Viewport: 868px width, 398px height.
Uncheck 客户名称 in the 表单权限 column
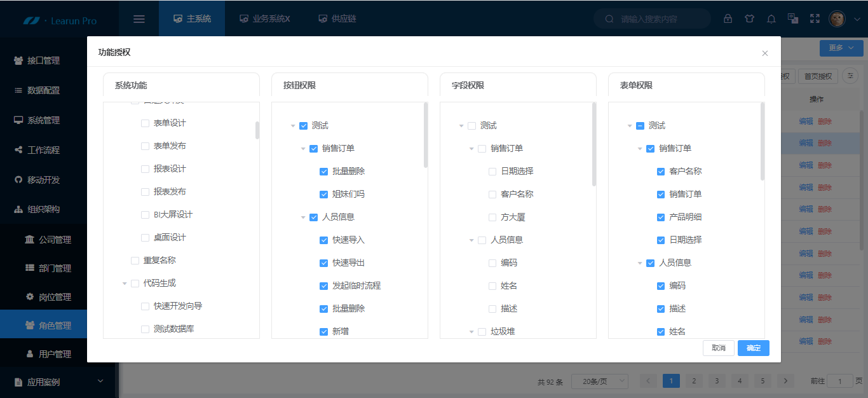click(660, 171)
